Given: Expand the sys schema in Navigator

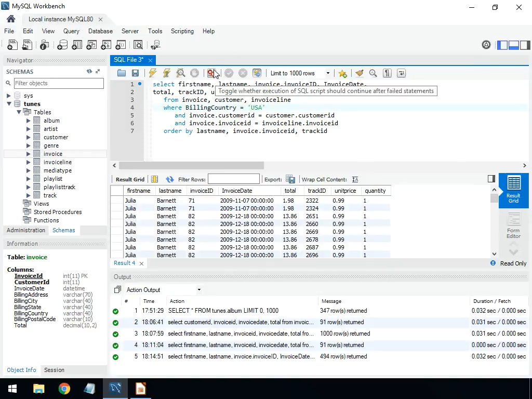Looking at the screenshot, I should pos(9,96).
